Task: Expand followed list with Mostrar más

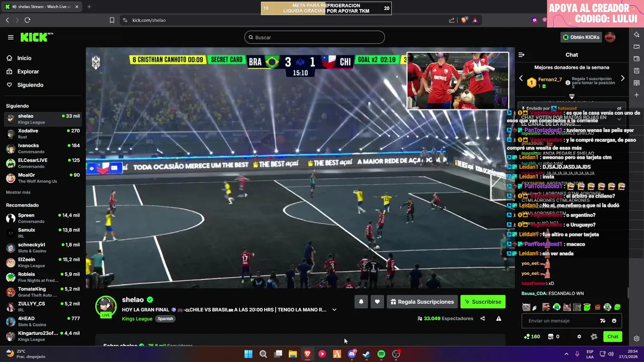Action: point(18,193)
